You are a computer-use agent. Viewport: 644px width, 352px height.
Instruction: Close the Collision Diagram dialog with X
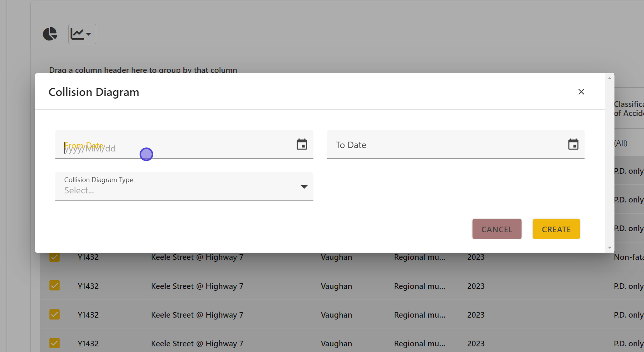(x=581, y=92)
